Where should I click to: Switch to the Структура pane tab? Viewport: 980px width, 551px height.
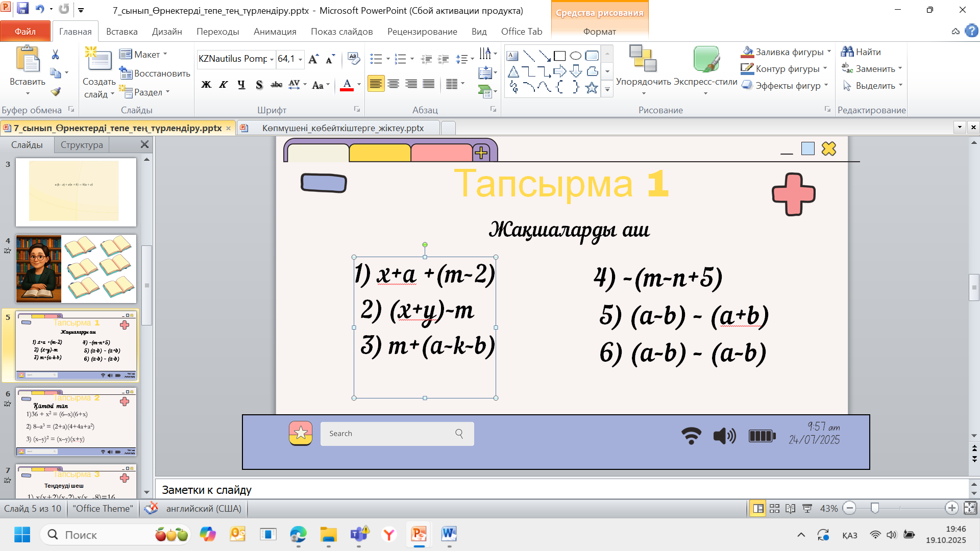pos(82,145)
